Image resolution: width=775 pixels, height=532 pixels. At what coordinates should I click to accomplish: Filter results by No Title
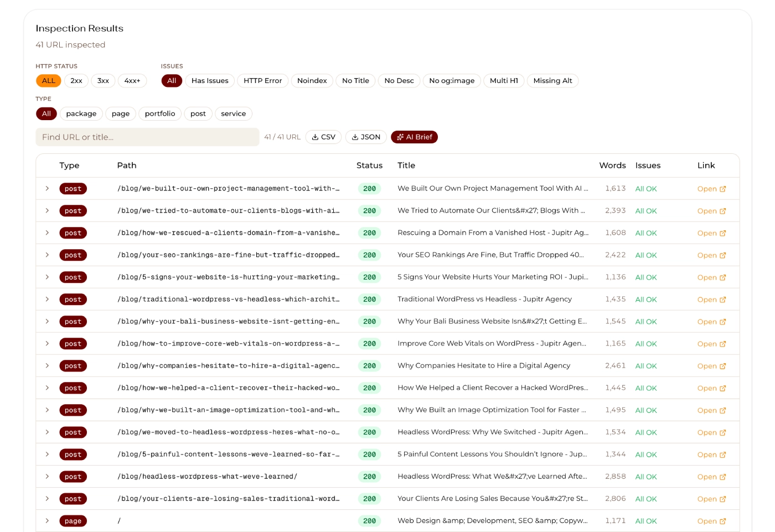355,81
